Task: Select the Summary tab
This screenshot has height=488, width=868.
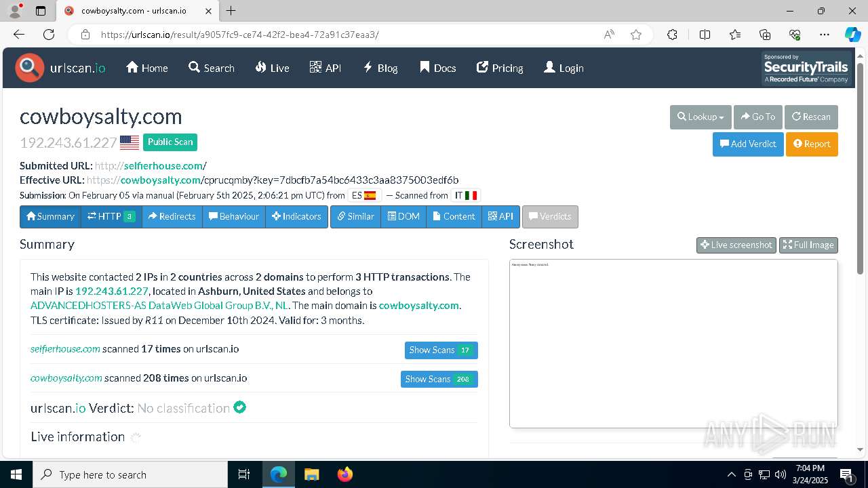Action: [50, 216]
